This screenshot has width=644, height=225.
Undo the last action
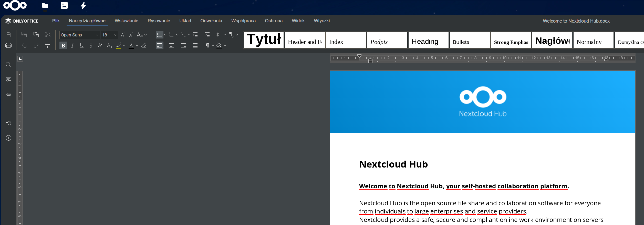(x=24, y=45)
